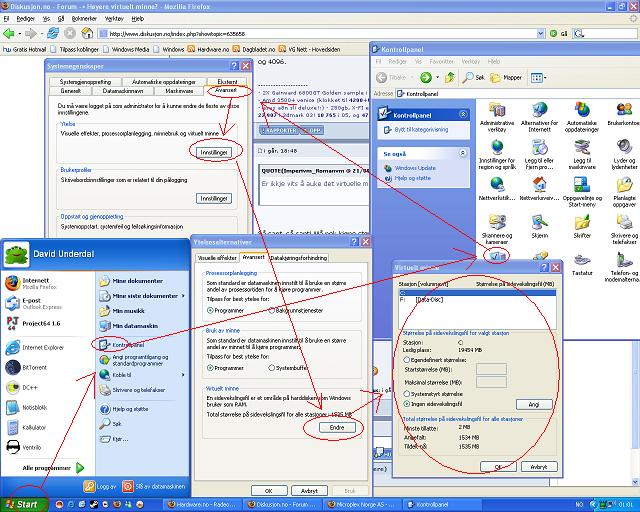Click Angi button in Virtuelt minne dialog
This screenshot has height=512, width=640.
(x=534, y=404)
